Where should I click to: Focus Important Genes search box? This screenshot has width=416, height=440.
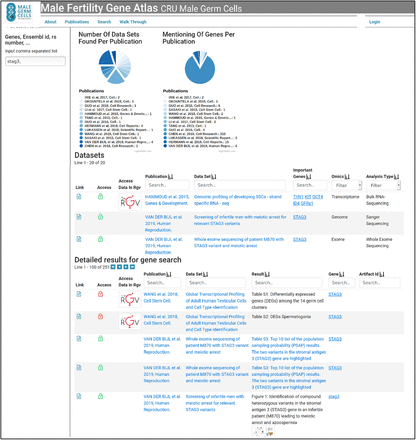310,185
